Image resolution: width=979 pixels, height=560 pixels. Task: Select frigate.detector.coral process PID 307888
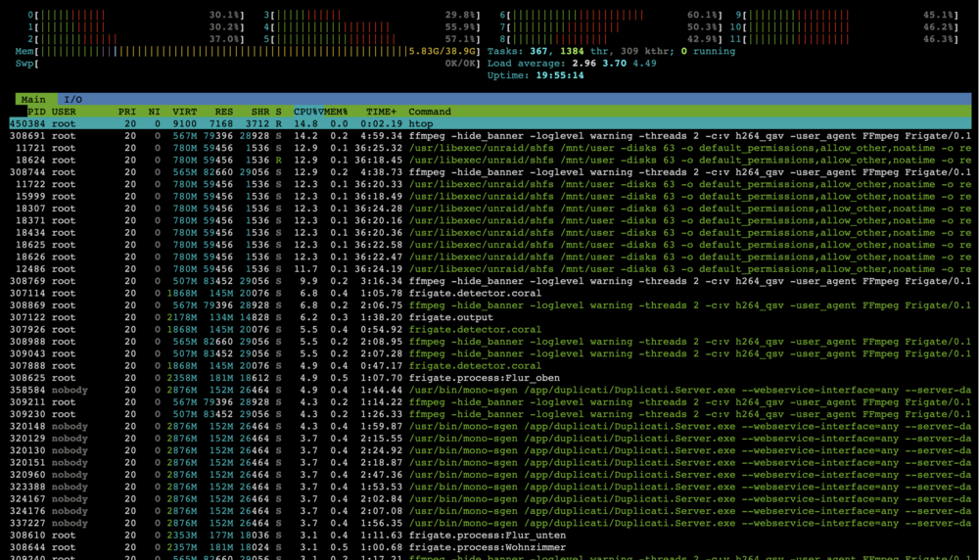pyautogui.click(x=490, y=366)
